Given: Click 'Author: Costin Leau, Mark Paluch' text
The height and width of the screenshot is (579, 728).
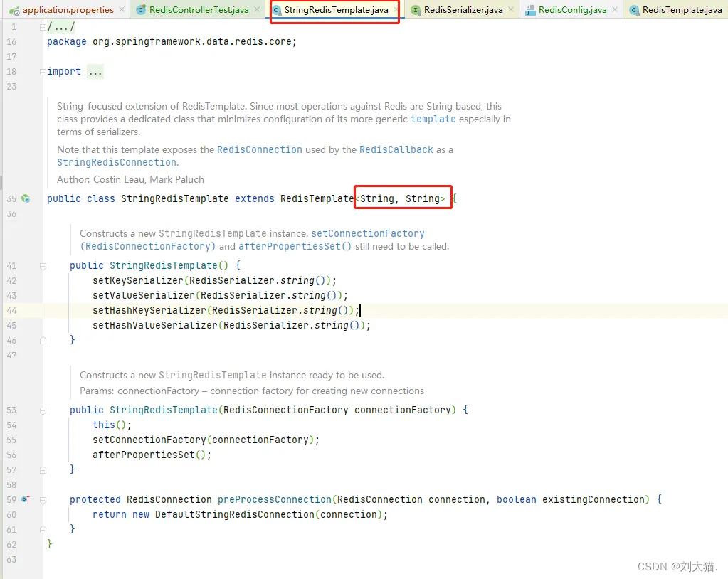Looking at the screenshot, I should tap(130, 179).
